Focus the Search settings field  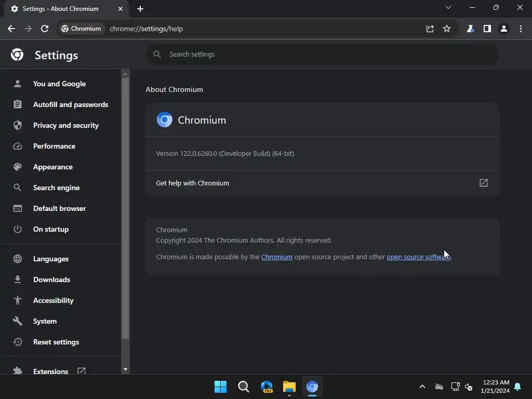tap(322, 54)
